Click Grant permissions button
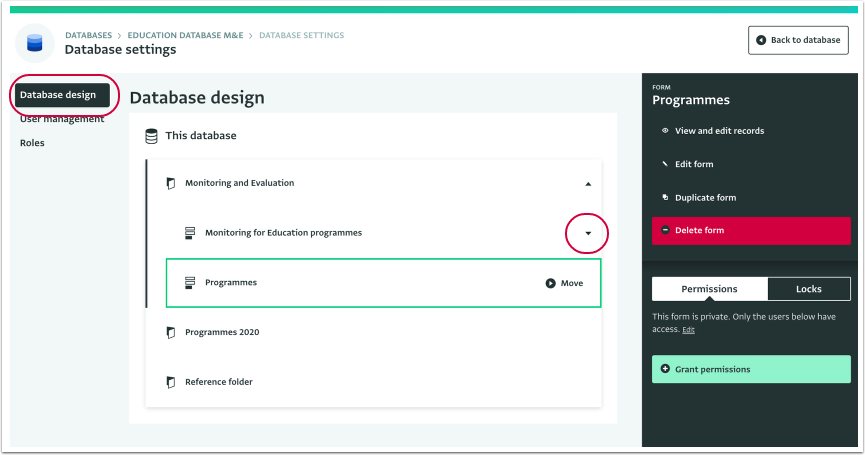The image size is (865, 455). (x=751, y=369)
